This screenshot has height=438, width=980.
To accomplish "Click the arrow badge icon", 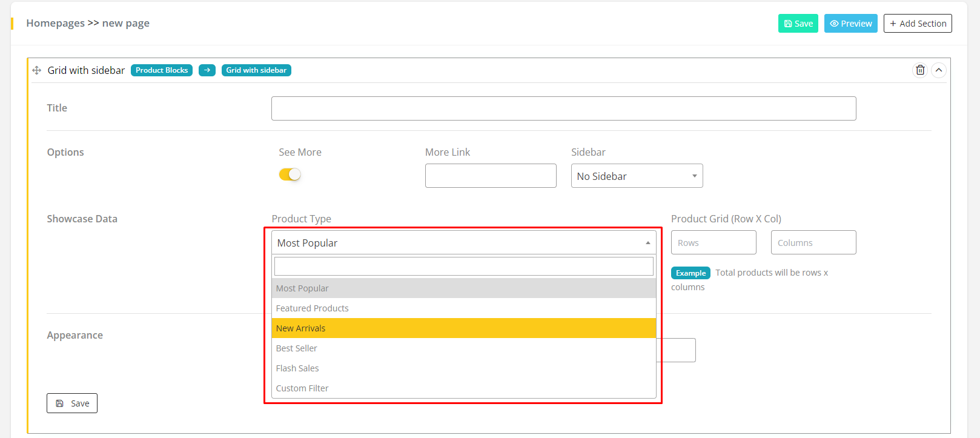I will 207,70.
